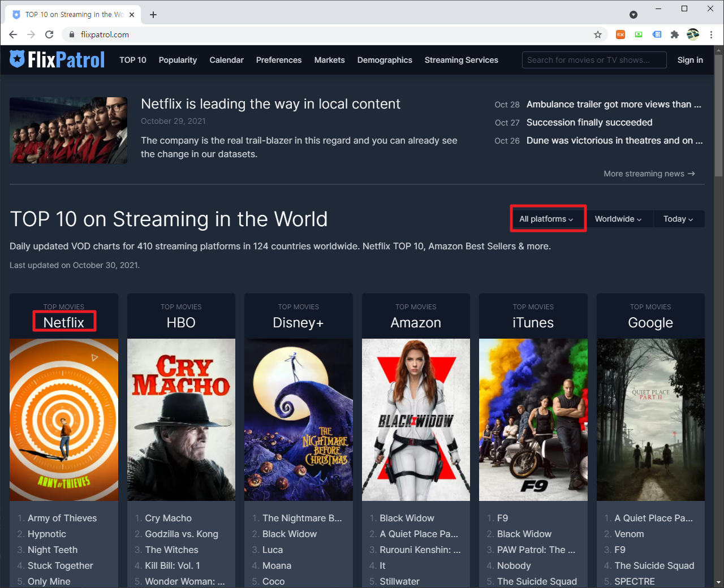Open Rurouni Kenshin in Amazon list
The width and height of the screenshot is (724, 588).
click(420, 550)
